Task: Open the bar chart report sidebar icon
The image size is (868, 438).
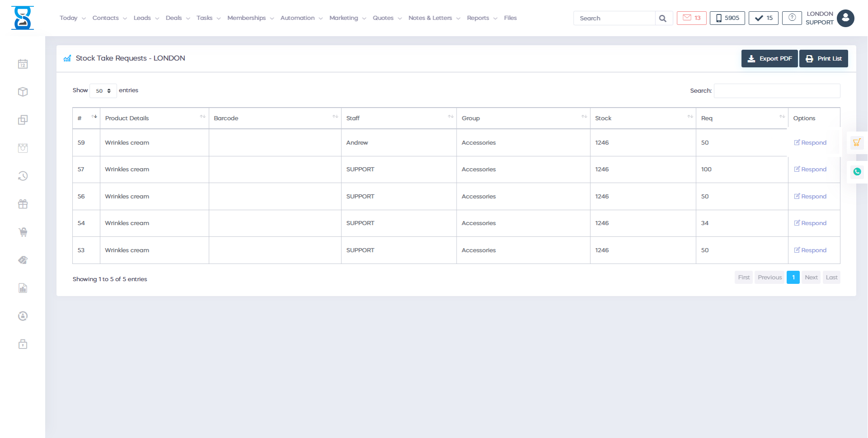Action: click(x=23, y=288)
